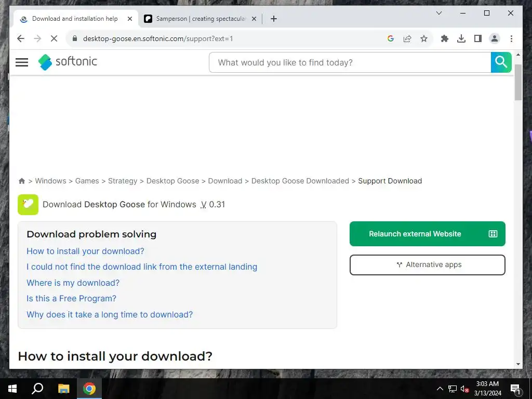Screen dimensions: 532x399
Task: Close the Download and installation help tab
Action: click(129, 19)
